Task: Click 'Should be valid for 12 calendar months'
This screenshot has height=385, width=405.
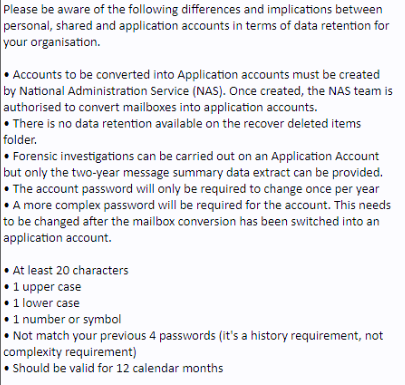Action: 114,368
